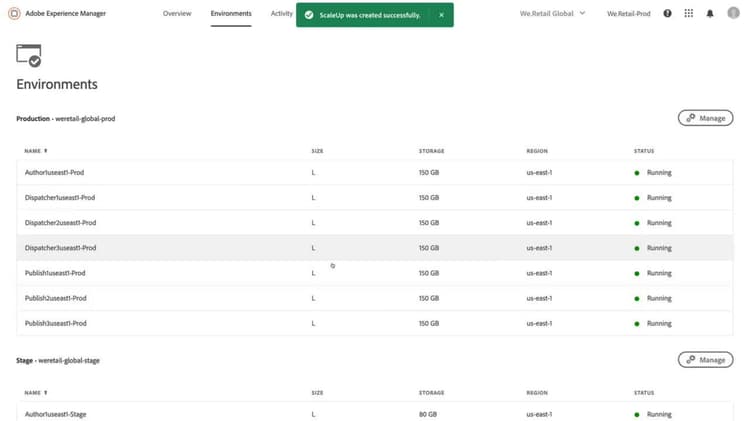The height and width of the screenshot is (421, 750).
Task: Switch to the Activity tab
Action: (281, 13)
